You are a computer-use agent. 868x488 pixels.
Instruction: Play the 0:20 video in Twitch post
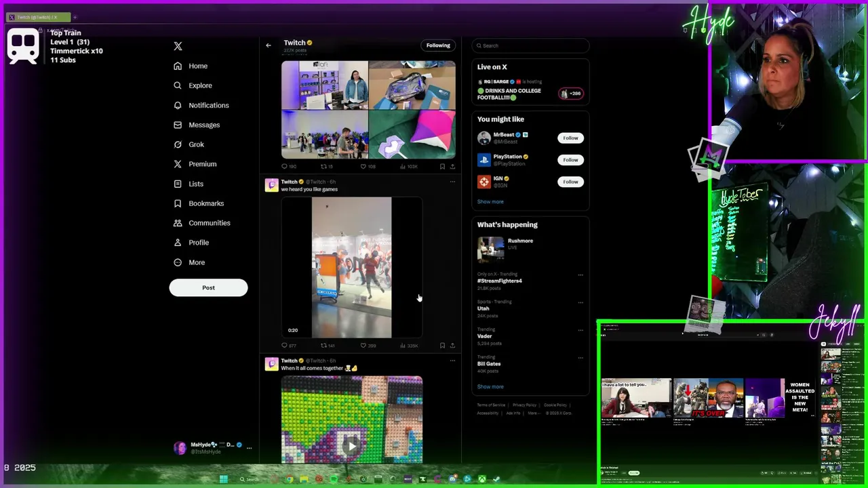(x=351, y=267)
